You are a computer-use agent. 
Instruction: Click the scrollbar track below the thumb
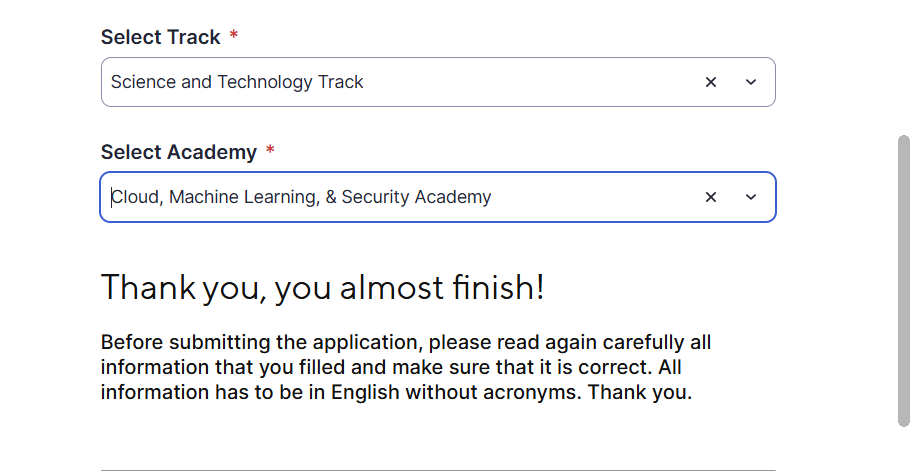[x=904, y=450]
